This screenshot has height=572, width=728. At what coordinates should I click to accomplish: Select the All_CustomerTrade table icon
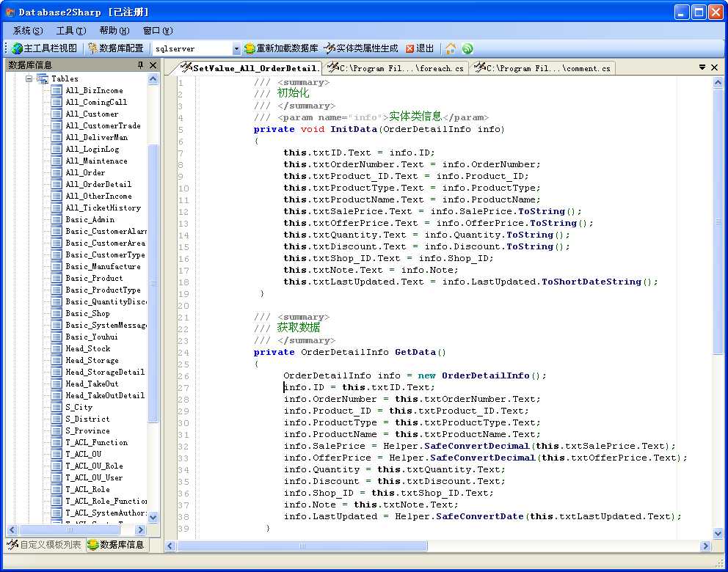point(57,125)
